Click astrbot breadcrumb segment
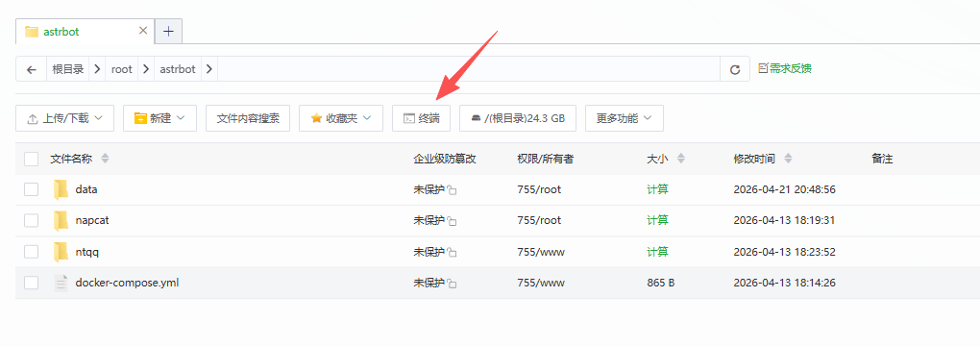 point(178,69)
